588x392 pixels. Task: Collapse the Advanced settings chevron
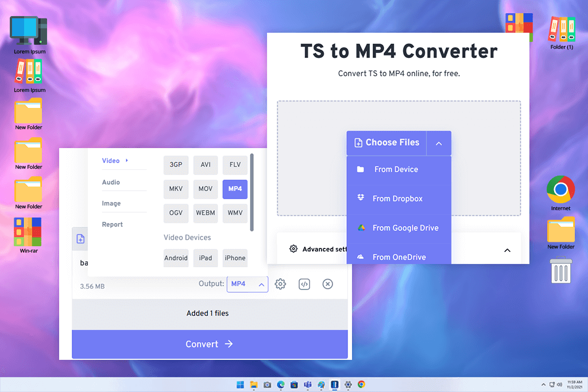pos(508,250)
